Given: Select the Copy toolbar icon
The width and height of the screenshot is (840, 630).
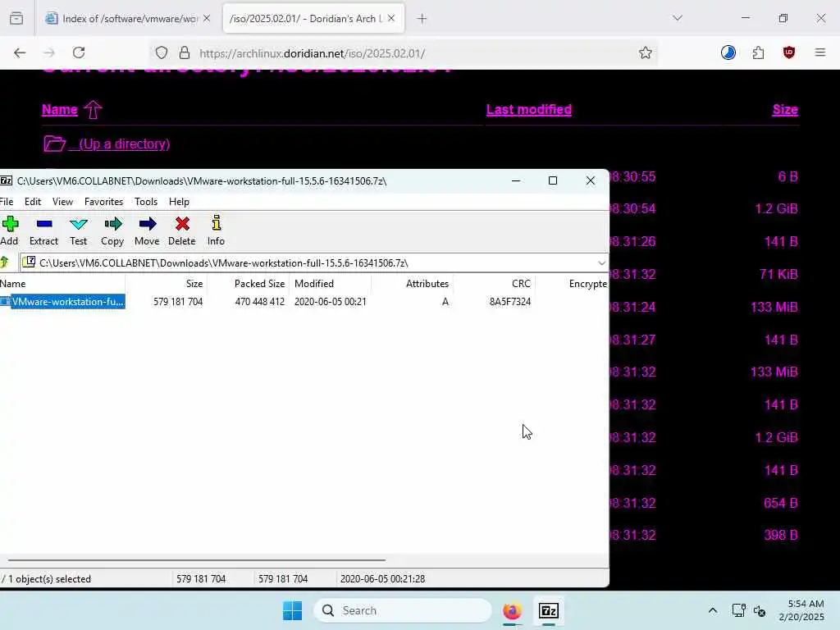Looking at the screenshot, I should 112,231.
